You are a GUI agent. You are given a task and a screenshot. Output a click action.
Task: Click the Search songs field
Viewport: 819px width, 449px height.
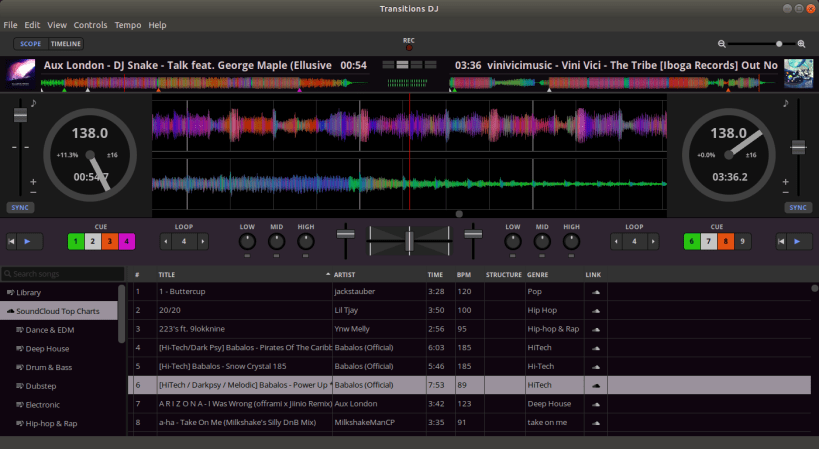[60, 273]
